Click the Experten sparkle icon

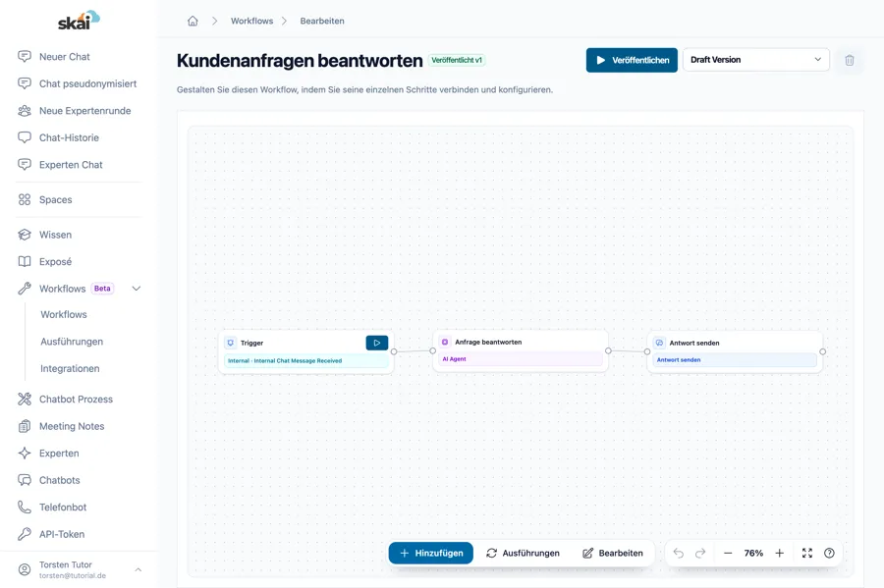pyautogui.click(x=25, y=453)
